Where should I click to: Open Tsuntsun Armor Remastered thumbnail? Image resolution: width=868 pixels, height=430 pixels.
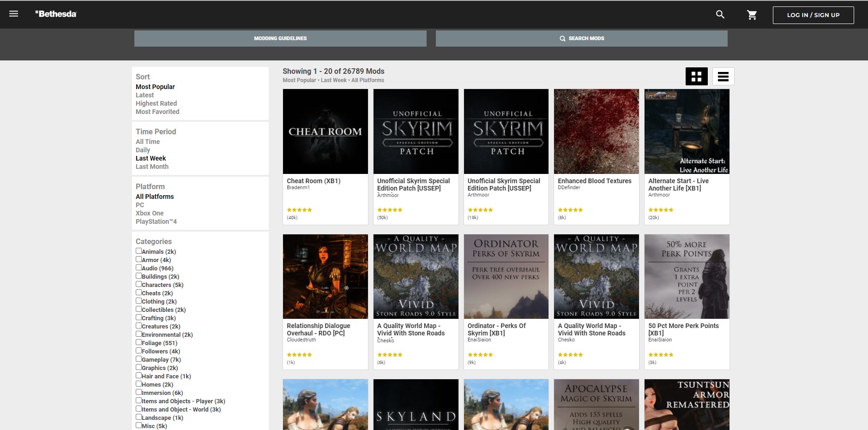[x=687, y=405]
